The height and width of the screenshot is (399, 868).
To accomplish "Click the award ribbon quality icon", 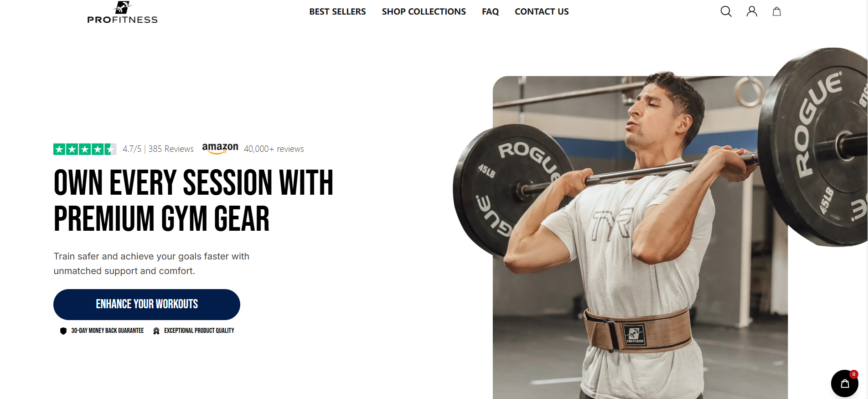I will click(156, 331).
